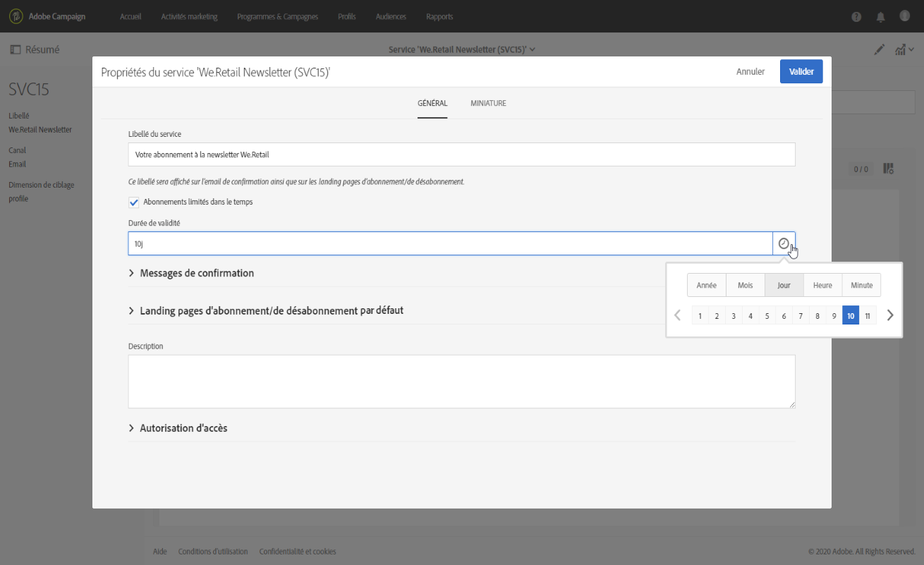Switch to the GÉNÉRAL tab
924x565 pixels.
(x=432, y=104)
